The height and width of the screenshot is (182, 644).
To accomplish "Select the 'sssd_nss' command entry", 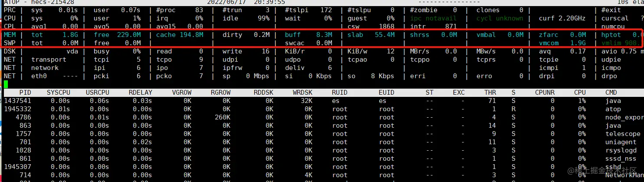I will [621, 159].
